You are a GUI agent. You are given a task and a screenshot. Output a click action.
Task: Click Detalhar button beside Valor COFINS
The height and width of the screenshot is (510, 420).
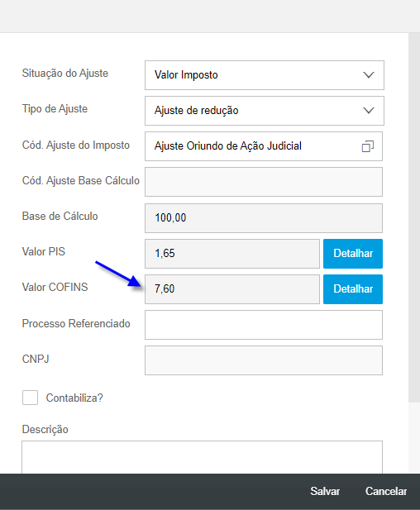[x=353, y=289]
